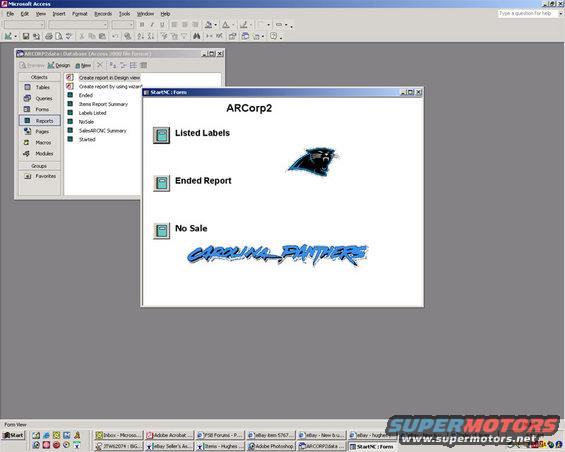Select Queries in the Objects pane
Viewport: 565px width, 452px height.
tap(39, 98)
